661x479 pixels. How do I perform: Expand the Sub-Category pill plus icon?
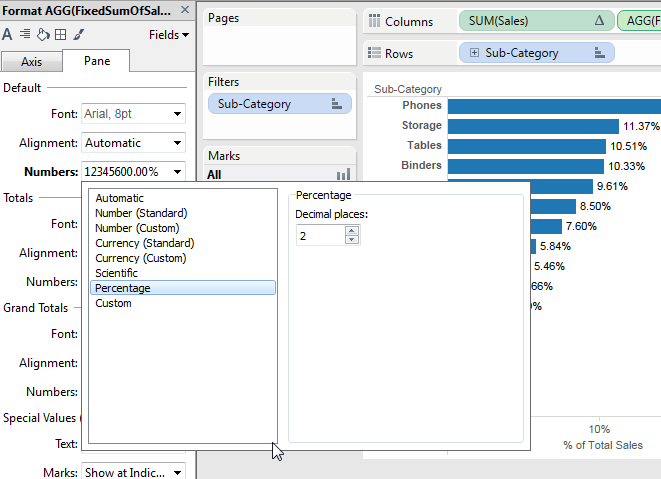click(474, 53)
